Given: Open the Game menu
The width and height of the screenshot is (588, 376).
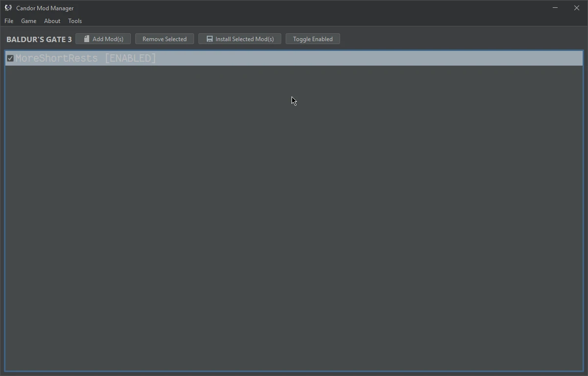Looking at the screenshot, I should point(28,21).
